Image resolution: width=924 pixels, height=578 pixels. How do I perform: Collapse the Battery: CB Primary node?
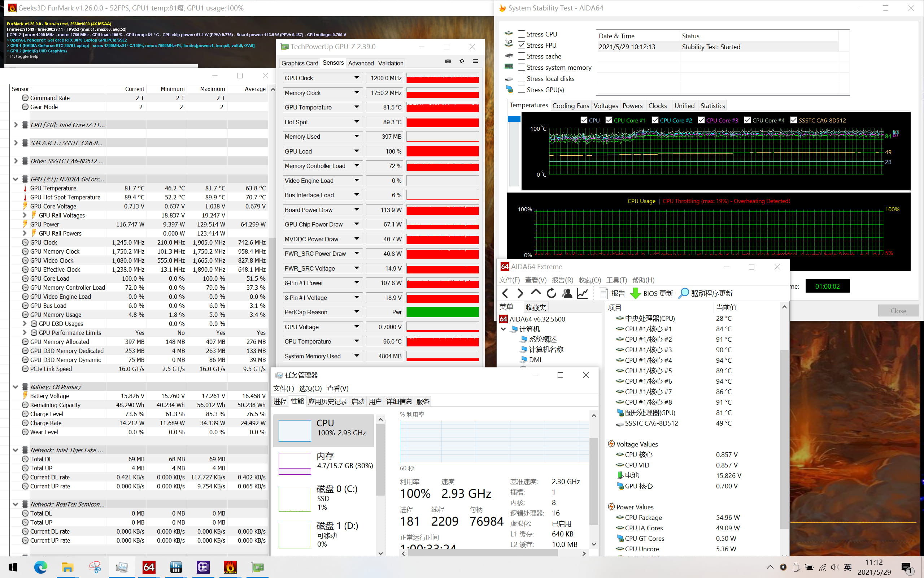coord(15,387)
